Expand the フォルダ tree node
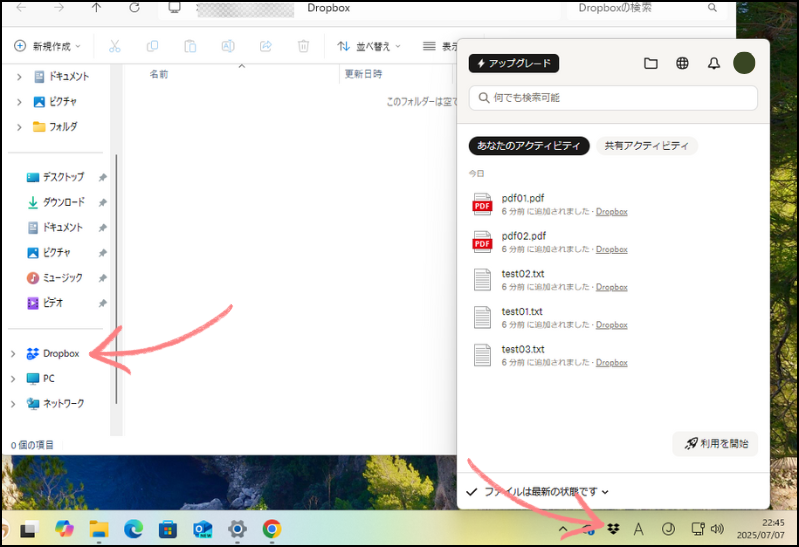This screenshot has width=799, height=547. (x=19, y=127)
